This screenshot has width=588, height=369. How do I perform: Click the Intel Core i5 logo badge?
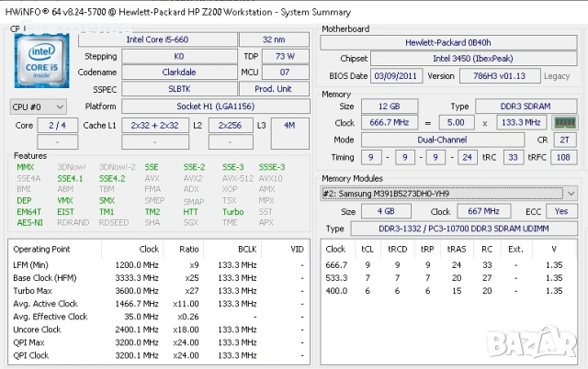[41, 61]
